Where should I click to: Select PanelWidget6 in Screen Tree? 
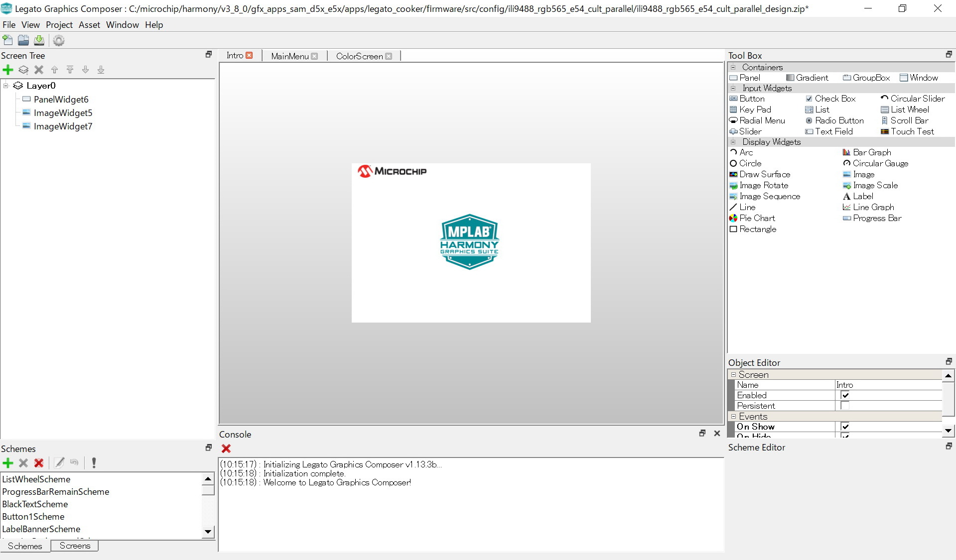(x=61, y=100)
